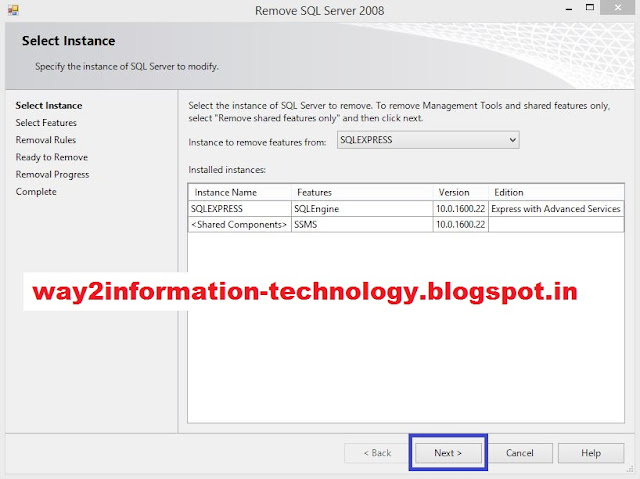Sort by the Version column header
This screenshot has height=479, width=640.
[x=460, y=192]
